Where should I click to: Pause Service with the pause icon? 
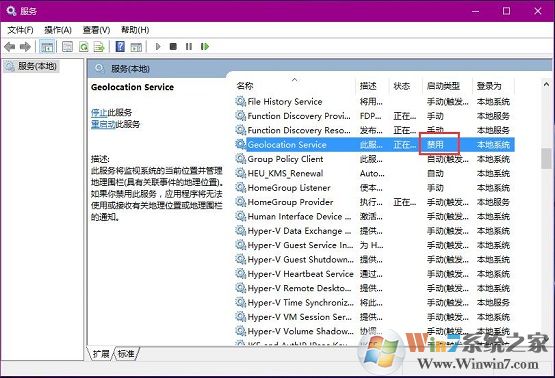pyautogui.click(x=189, y=46)
